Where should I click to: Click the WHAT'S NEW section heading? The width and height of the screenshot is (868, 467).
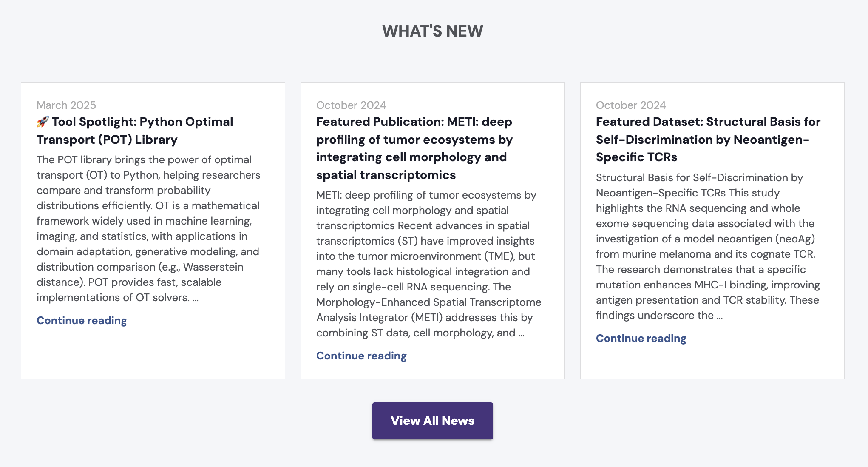point(432,31)
